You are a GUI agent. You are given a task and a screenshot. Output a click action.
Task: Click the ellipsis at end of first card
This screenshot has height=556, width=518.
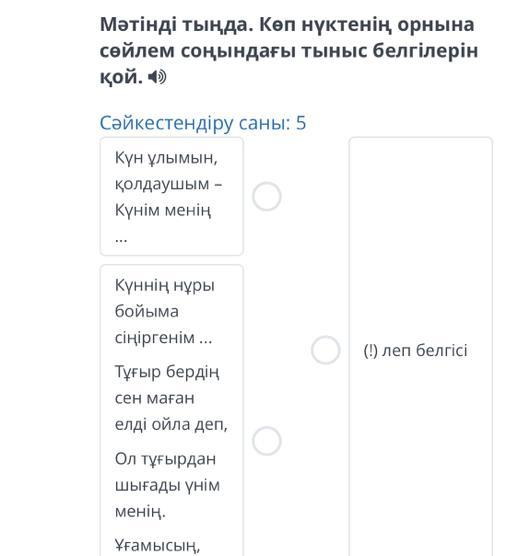pyautogui.click(x=121, y=240)
